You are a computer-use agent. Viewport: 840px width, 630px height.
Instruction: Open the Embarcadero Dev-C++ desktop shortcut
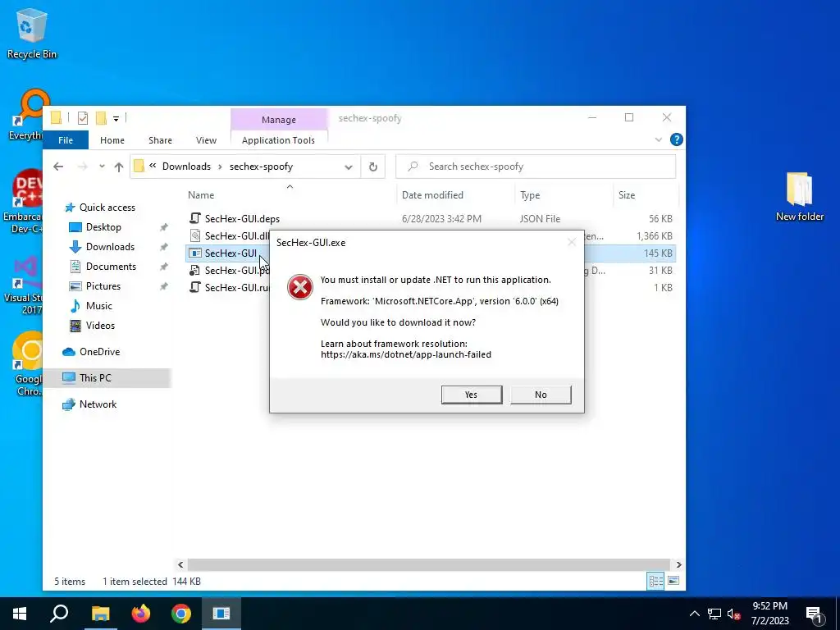coord(22,201)
